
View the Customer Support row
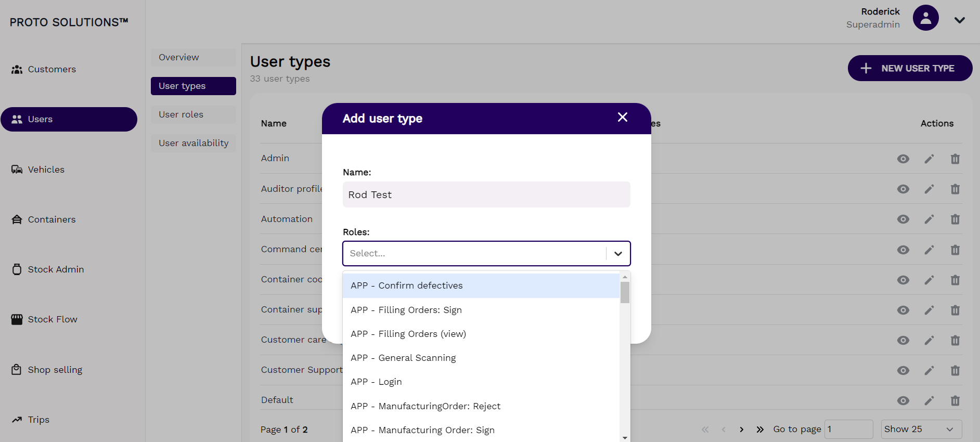(x=903, y=370)
